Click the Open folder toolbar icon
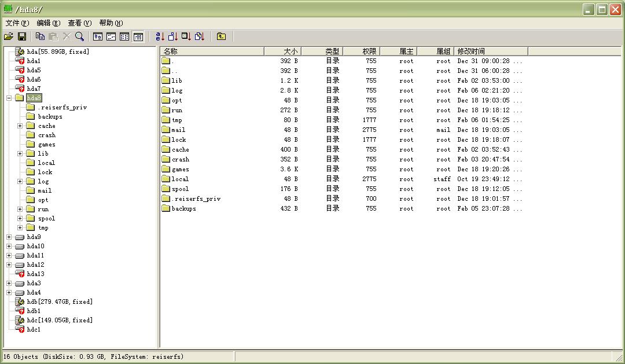Image resolution: width=625 pixels, height=364 pixels. point(9,36)
